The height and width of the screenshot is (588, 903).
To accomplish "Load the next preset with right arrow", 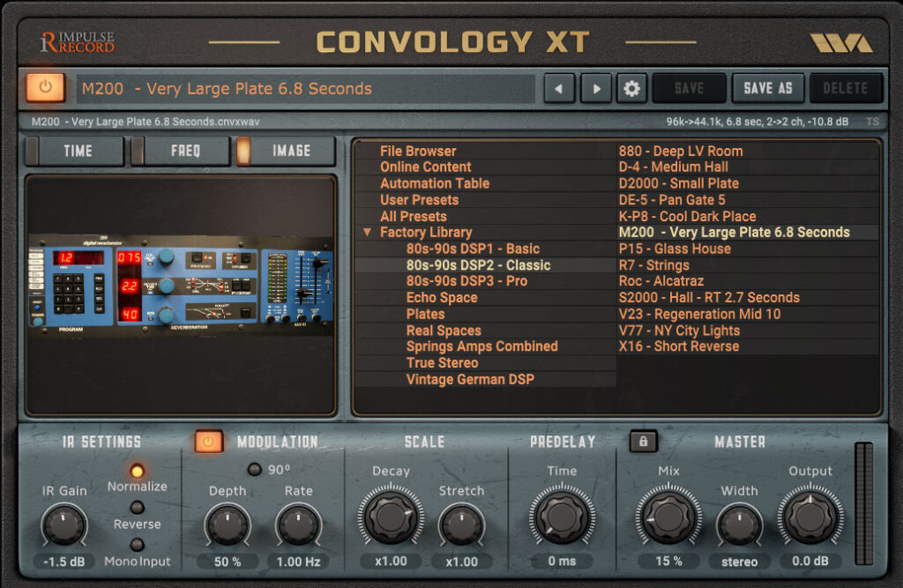I will (596, 89).
